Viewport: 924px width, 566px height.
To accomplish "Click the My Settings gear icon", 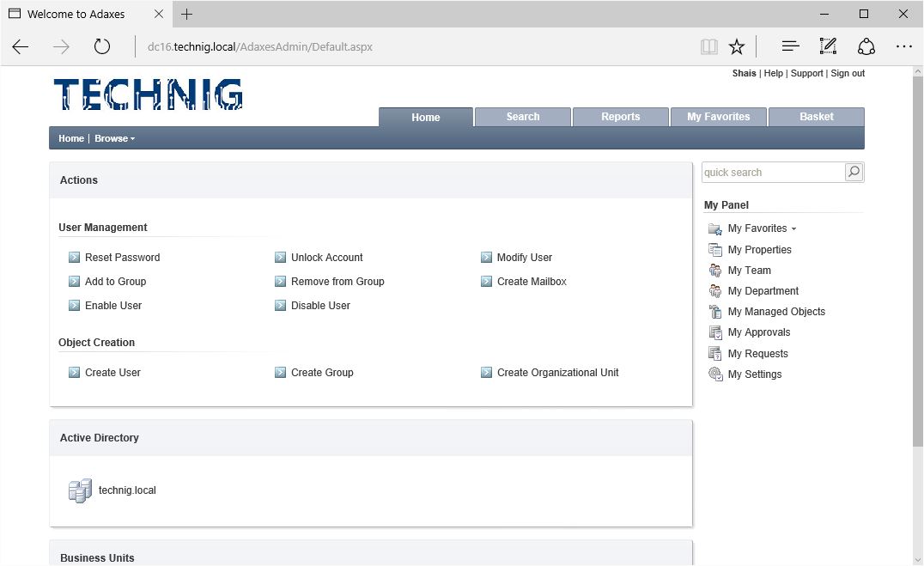I will tap(715, 374).
